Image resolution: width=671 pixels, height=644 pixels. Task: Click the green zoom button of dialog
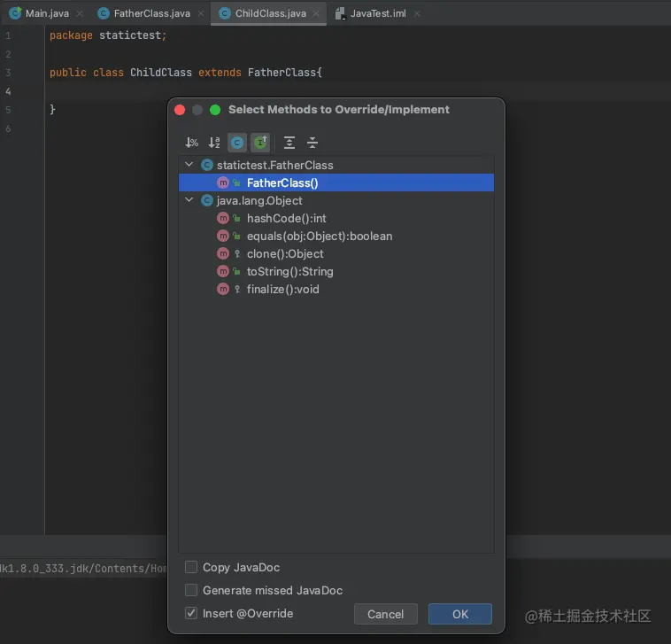pos(215,110)
